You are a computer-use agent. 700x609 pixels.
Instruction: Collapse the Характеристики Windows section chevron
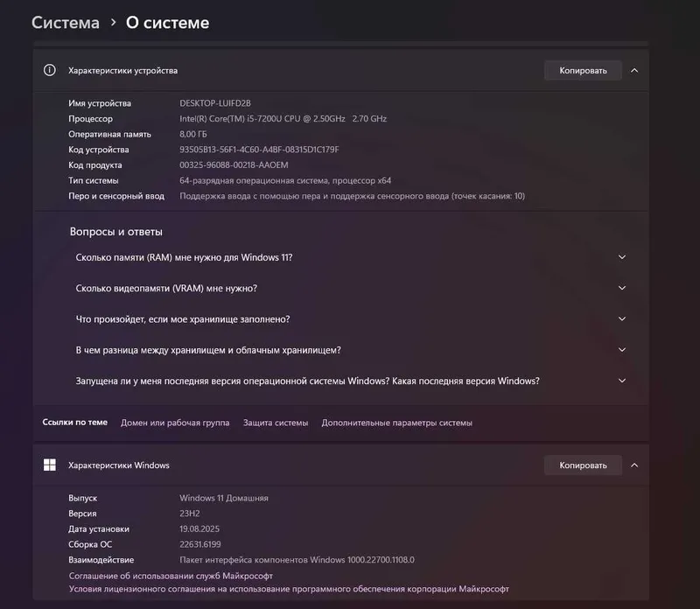click(634, 465)
